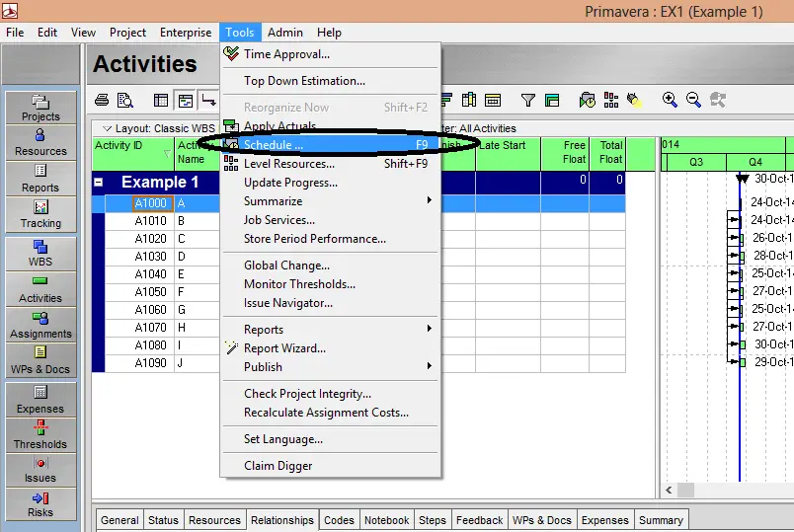Open Risks in the sidebar
This screenshot has height=532, width=794.
coord(40,504)
